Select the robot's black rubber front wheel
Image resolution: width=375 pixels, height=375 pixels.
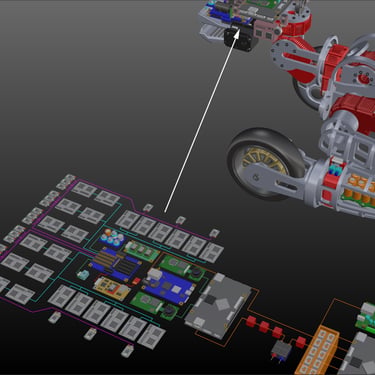tap(265, 163)
